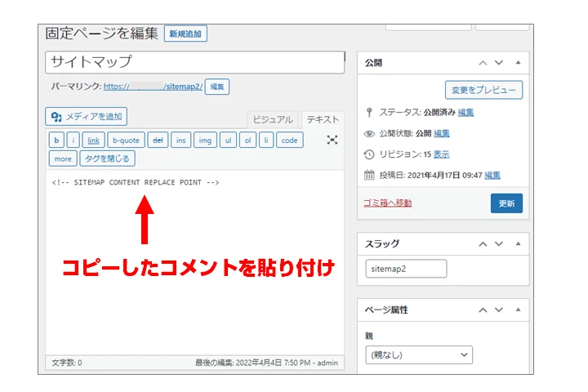Screen dimensions: 588x392
Task: Click the 投稿日 calendar icon
Action: 369,176
